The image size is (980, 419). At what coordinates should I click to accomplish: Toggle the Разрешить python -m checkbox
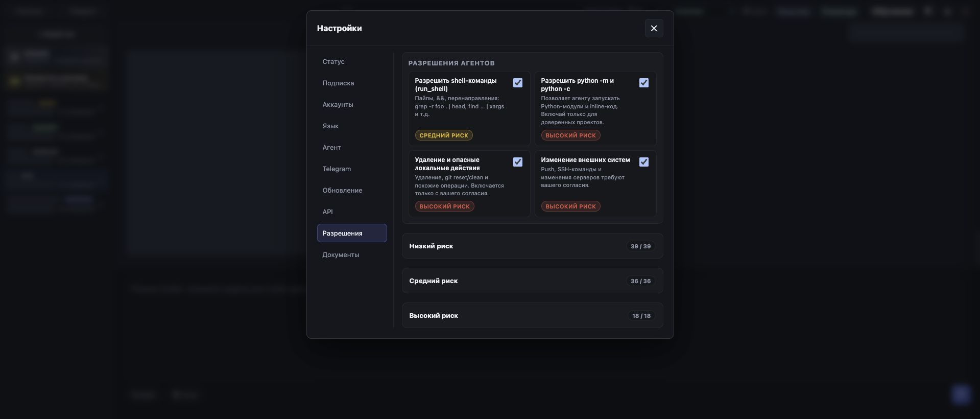(644, 83)
